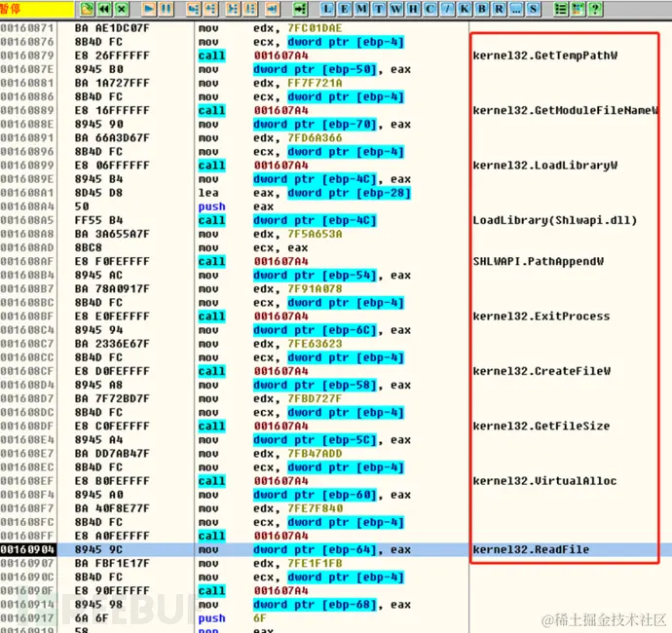Select the operand edx, 7FC01DAE

coord(297,28)
